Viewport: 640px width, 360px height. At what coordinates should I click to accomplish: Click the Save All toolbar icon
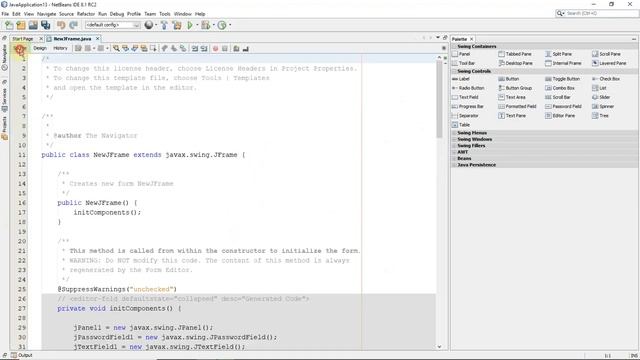click(45, 25)
